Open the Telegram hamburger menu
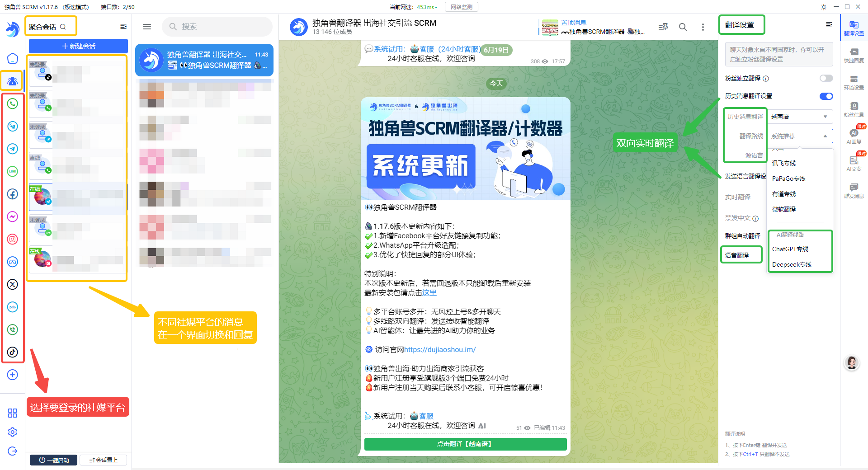 pyautogui.click(x=147, y=27)
